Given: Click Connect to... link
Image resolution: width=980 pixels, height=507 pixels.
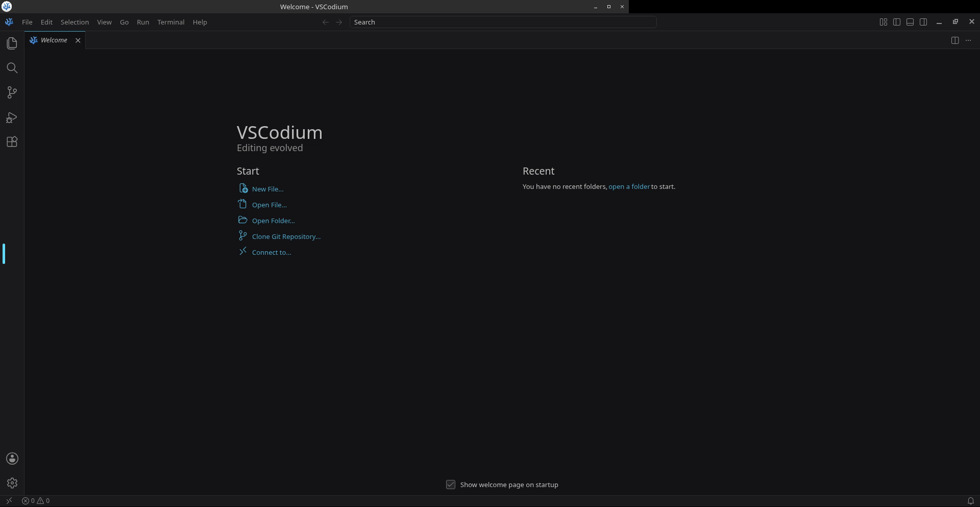Looking at the screenshot, I should coord(272,253).
